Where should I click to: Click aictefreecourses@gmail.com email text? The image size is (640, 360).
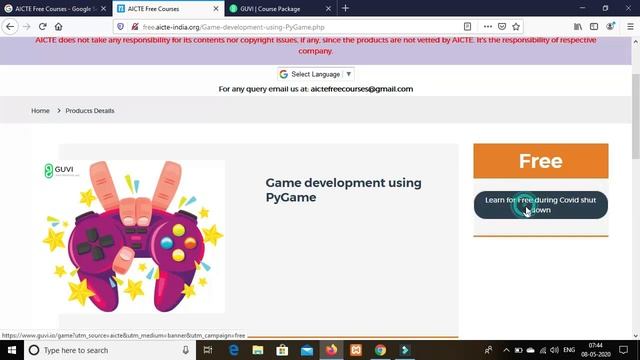click(362, 89)
